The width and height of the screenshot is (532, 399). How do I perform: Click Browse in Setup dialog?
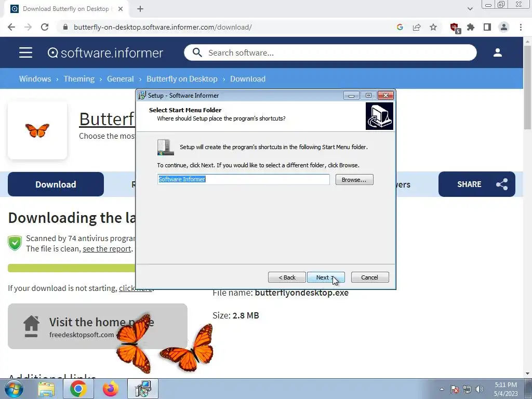tap(354, 179)
